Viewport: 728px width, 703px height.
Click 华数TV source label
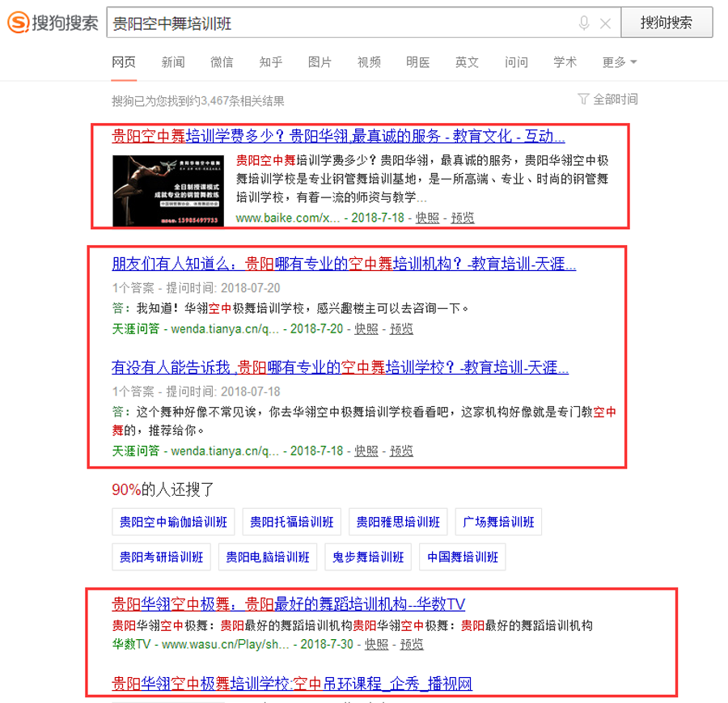(131, 645)
